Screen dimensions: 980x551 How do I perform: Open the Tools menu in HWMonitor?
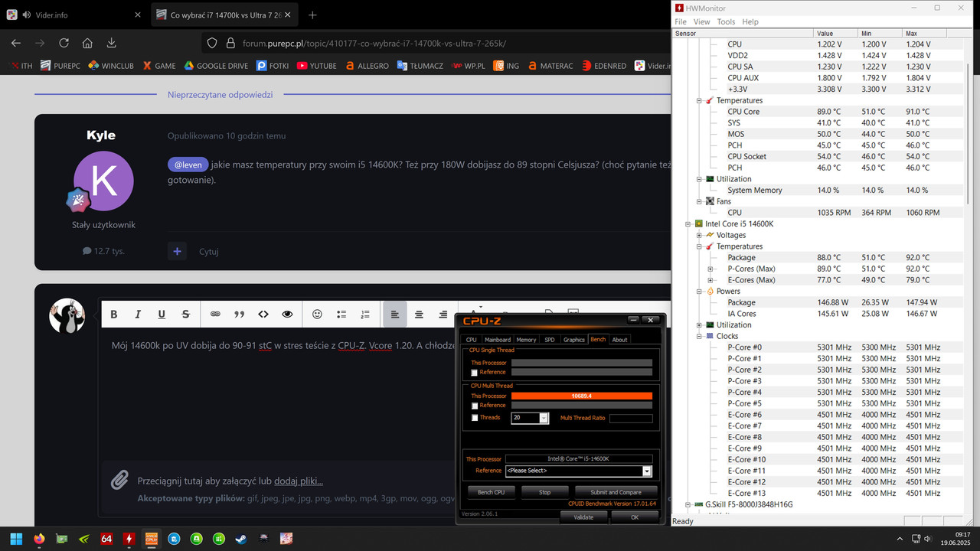tap(726, 22)
